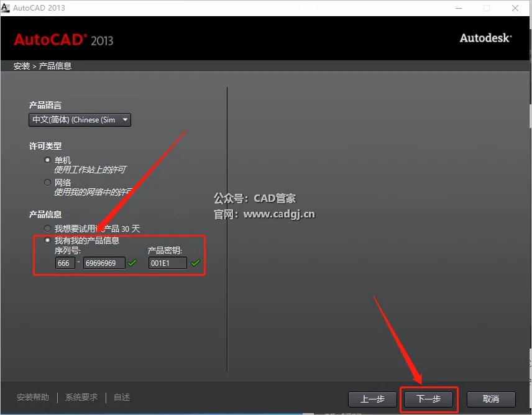Click the AutoCAD title bar app icon
532x415 pixels.
pyautogui.click(x=6, y=8)
